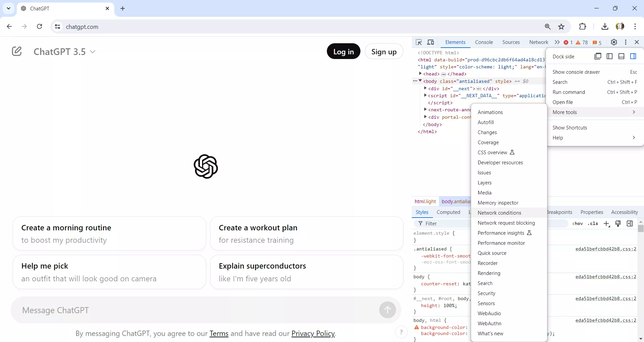Click the element classes .cls icon
This screenshot has height=342, width=644.
(x=593, y=224)
